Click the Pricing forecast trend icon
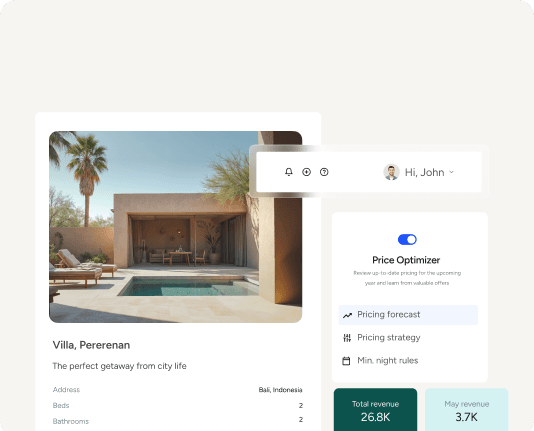This screenshot has height=431, width=534. [347, 315]
